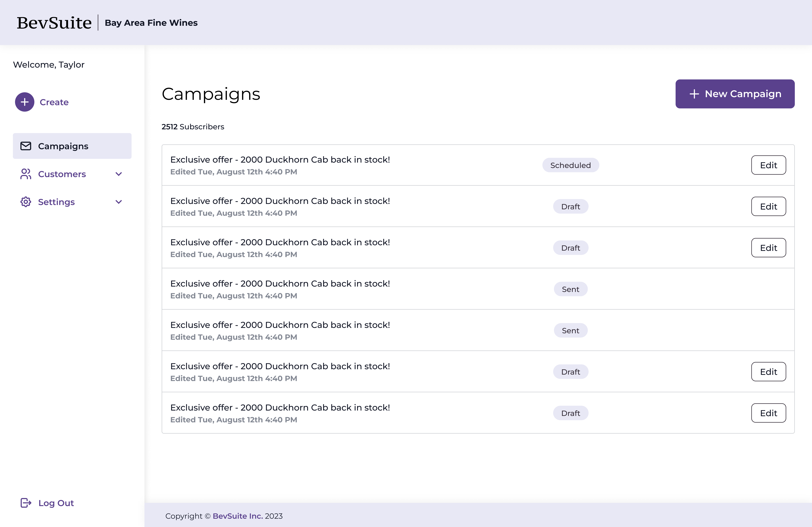Click the Campaigns page heading

pyautogui.click(x=211, y=94)
